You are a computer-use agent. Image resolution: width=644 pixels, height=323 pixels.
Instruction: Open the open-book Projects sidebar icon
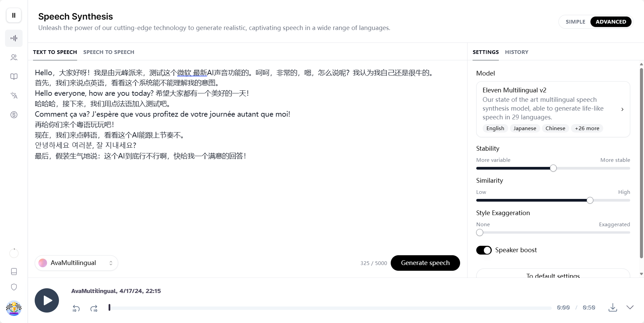(x=14, y=77)
